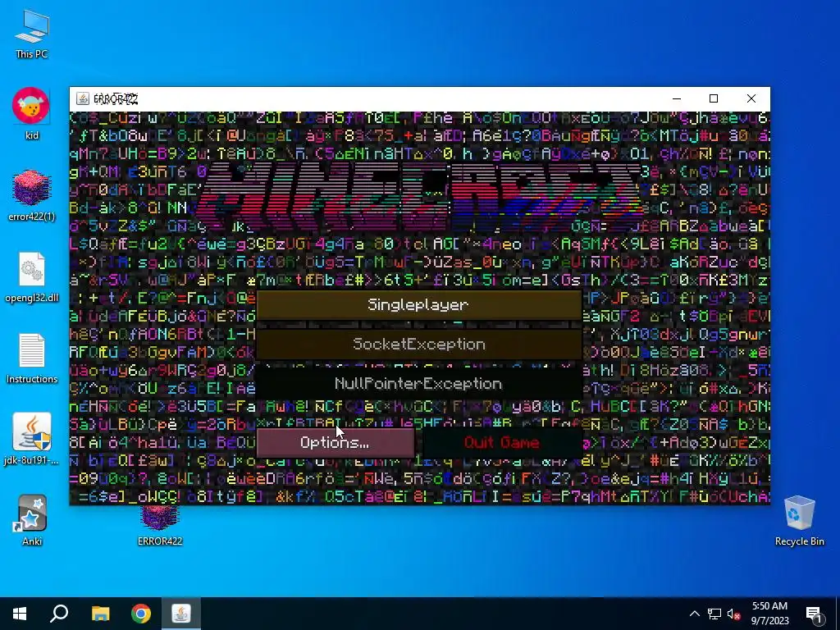Select the opengl32.dll file icon
Screen dimensions: 840x630
click(x=32, y=277)
